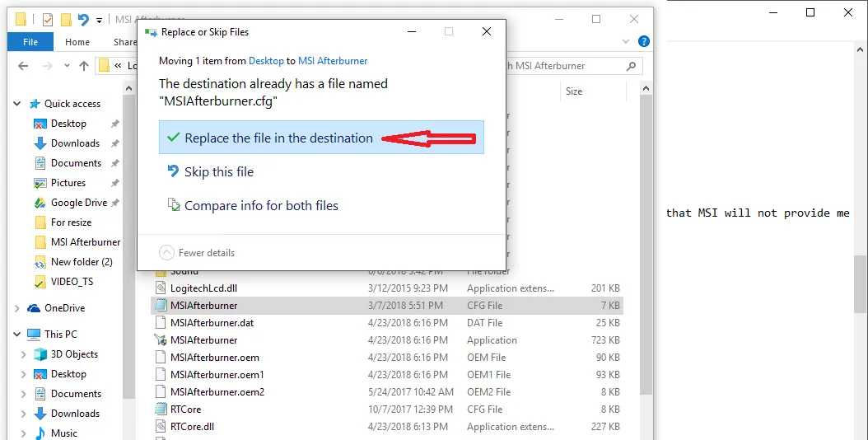Click the green checkmark Replace icon

click(x=173, y=137)
